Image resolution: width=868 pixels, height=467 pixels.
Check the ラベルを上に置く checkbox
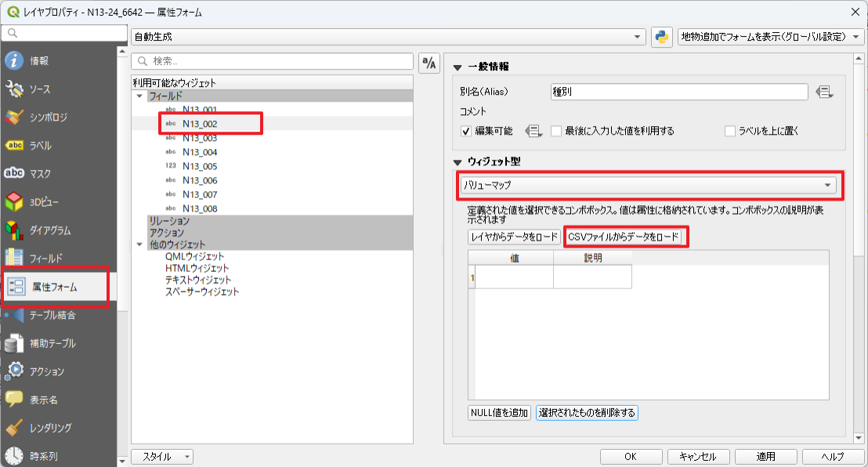(730, 131)
